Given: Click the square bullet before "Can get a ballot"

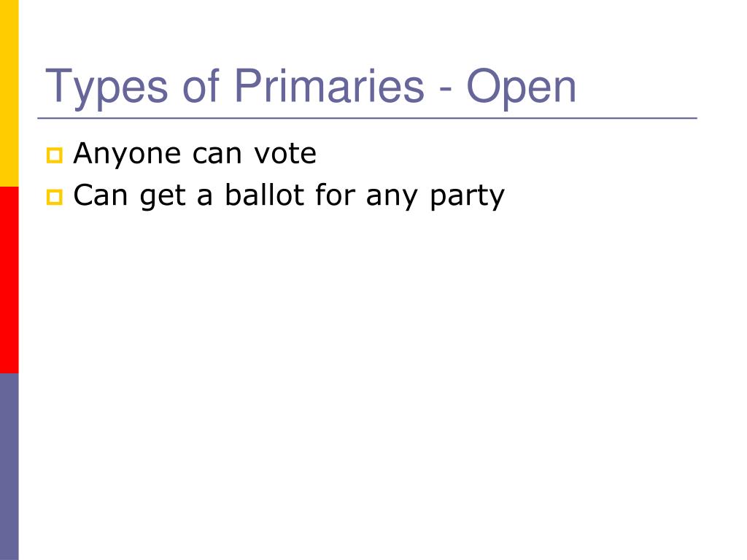Looking at the screenshot, I should pyautogui.click(x=55, y=197).
